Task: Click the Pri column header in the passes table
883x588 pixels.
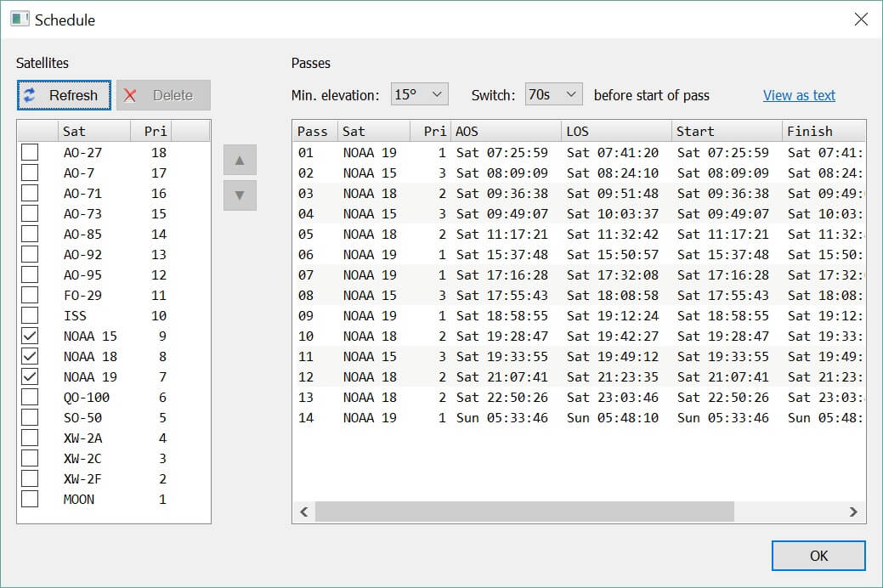Action: 433,131
